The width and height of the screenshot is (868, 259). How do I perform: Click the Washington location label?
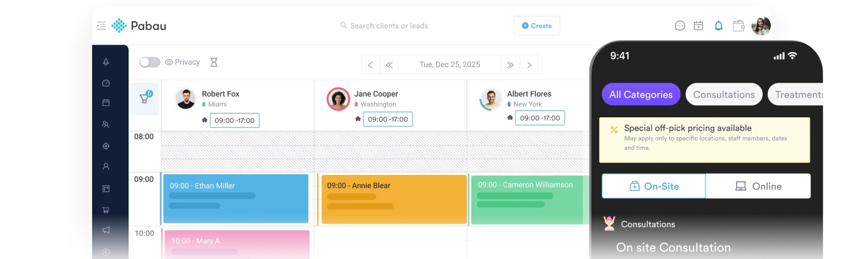tap(379, 104)
